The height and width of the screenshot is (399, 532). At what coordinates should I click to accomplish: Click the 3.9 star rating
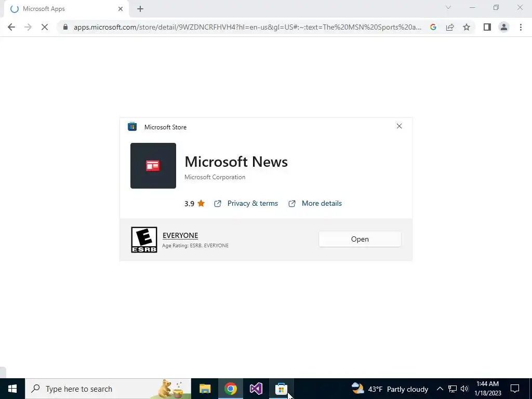[x=194, y=203]
